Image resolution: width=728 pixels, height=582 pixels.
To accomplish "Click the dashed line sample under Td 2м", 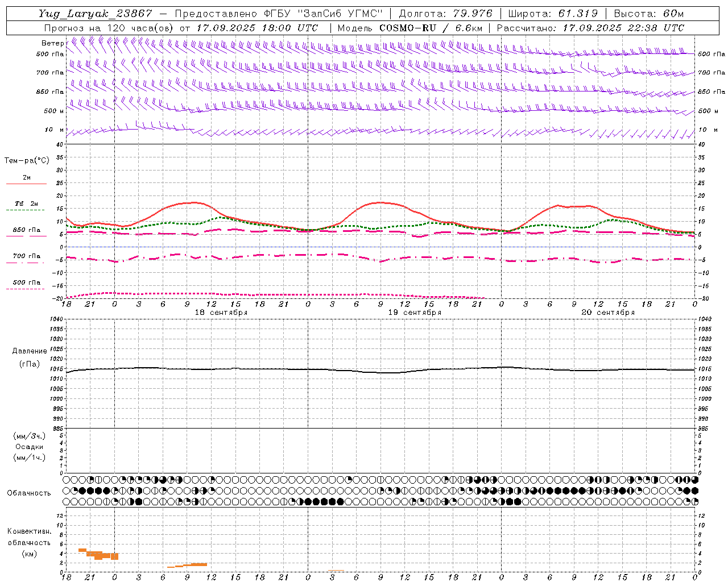I will pyautogui.click(x=26, y=210).
